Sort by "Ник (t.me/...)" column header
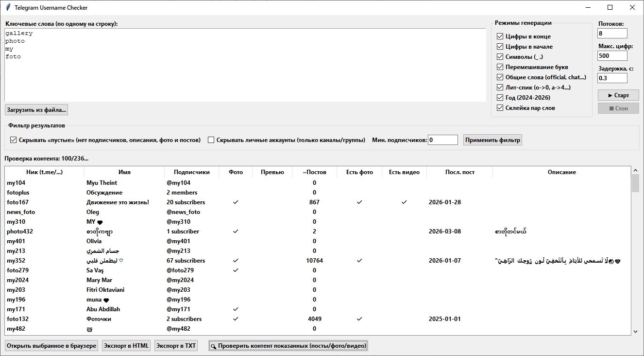Image resolution: width=644 pixels, height=356 pixels. 45,172
